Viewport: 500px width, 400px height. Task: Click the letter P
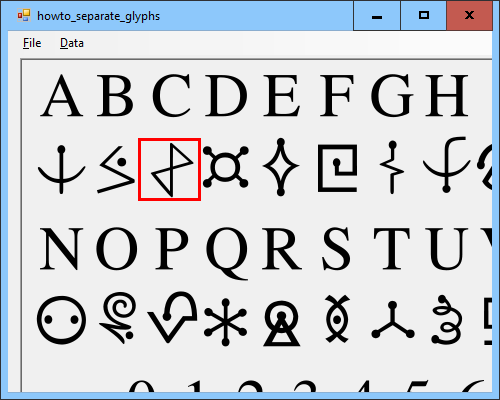click(x=172, y=249)
